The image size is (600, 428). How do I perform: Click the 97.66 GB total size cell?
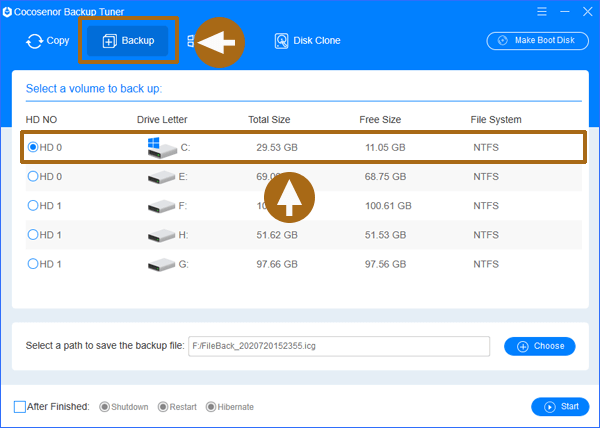tap(277, 264)
